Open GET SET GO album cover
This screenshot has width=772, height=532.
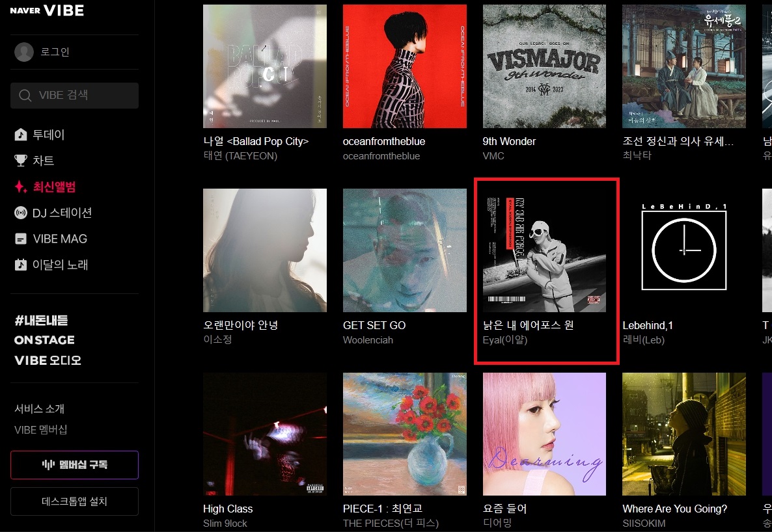[x=405, y=250]
